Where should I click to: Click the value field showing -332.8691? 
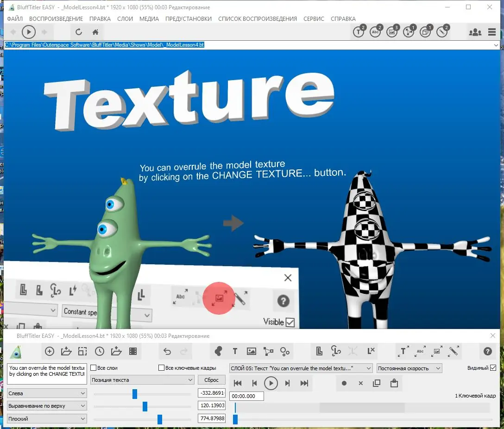click(212, 393)
